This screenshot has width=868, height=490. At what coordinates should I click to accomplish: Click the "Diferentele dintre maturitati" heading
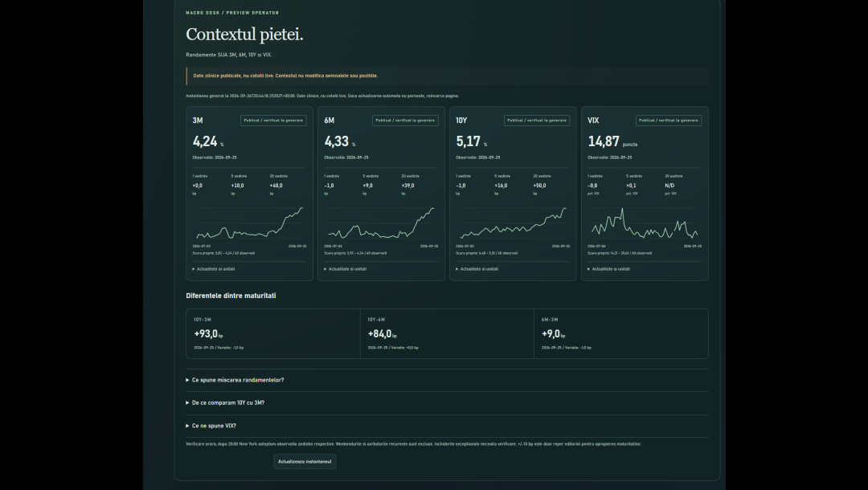pyautogui.click(x=231, y=296)
